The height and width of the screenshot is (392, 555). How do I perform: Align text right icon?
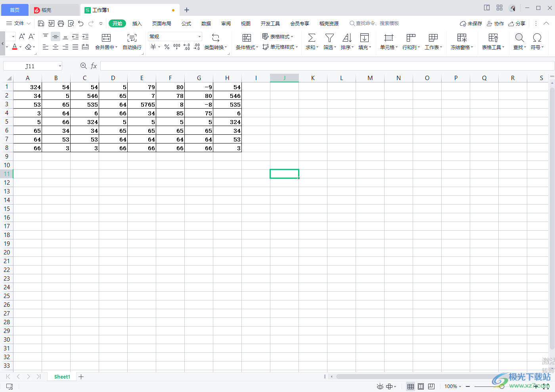click(x=65, y=47)
